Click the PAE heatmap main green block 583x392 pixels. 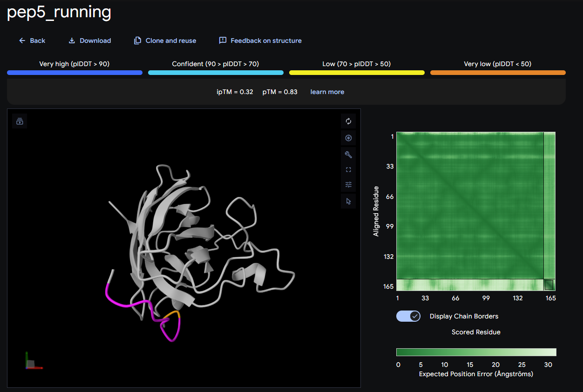pos(470,205)
